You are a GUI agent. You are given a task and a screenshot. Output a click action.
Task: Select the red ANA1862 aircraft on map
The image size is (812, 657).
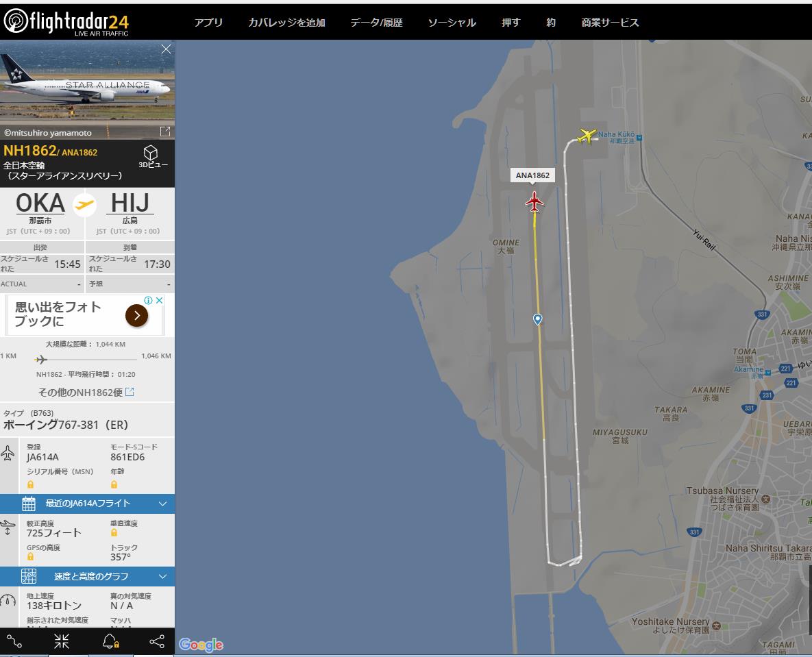pos(534,201)
